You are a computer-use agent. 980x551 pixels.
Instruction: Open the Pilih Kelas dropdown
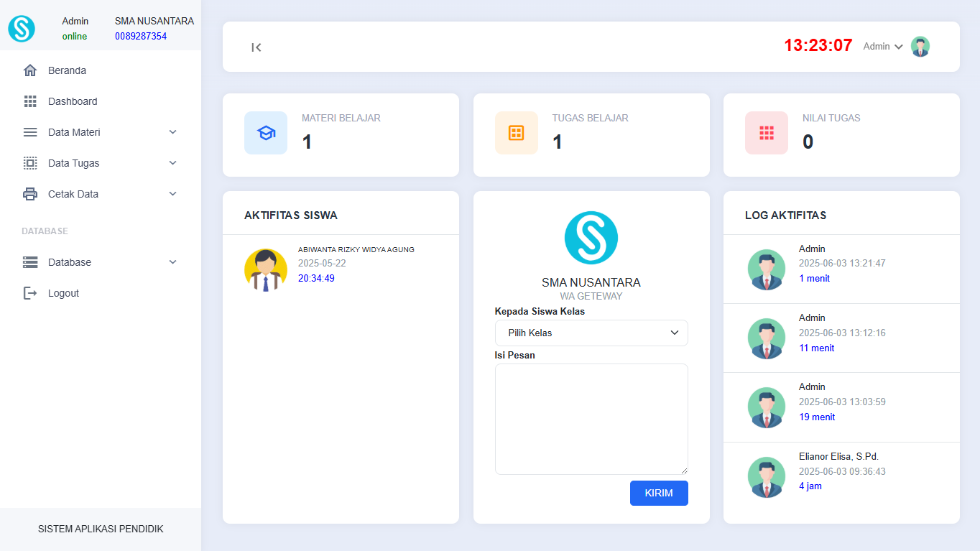tap(591, 333)
